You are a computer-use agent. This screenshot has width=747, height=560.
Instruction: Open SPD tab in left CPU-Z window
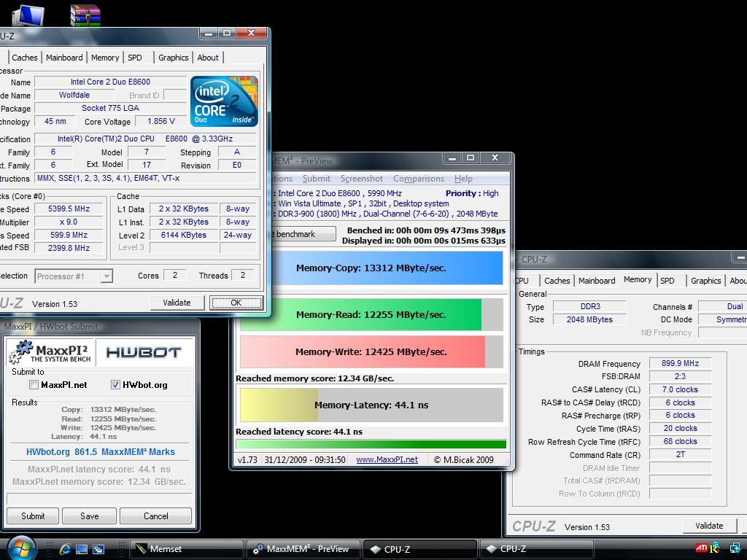pyautogui.click(x=135, y=58)
